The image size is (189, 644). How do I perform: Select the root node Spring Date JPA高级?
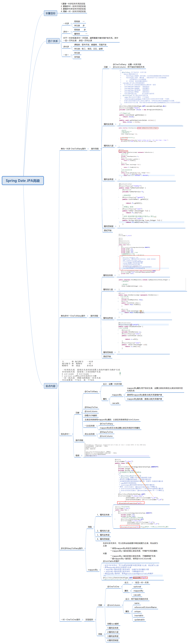pos(23,181)
